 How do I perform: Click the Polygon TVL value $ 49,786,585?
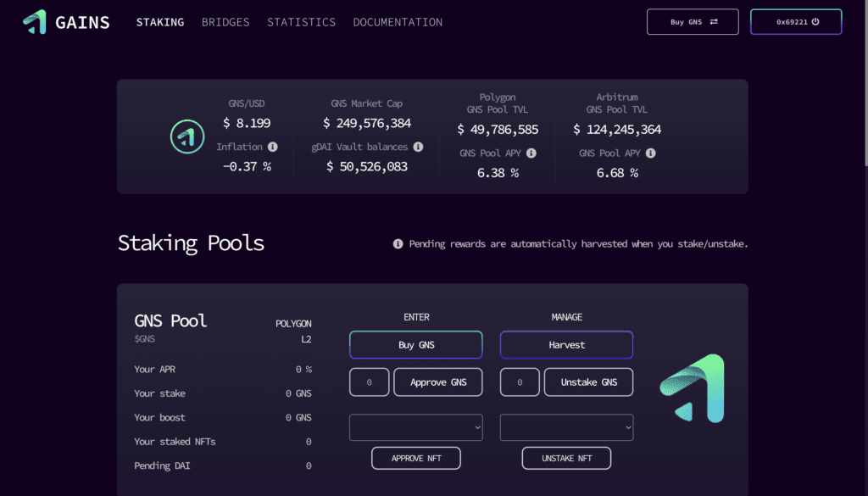(498, 130)
